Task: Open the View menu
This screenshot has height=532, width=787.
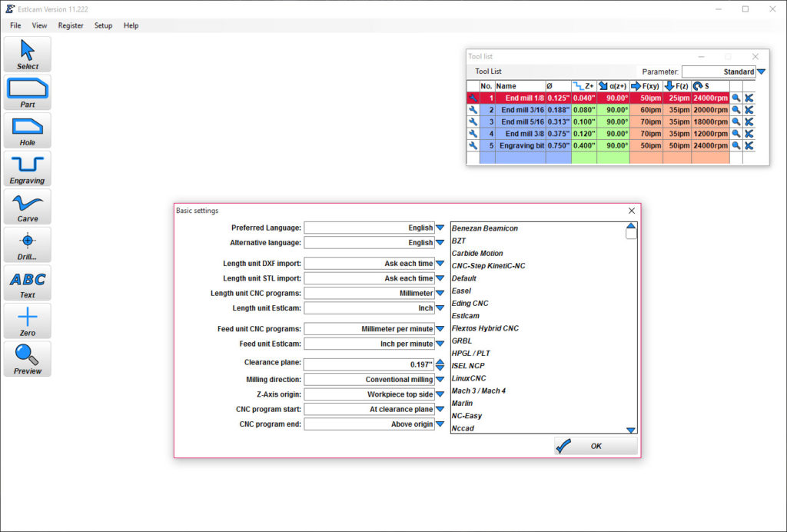Action: point(39,25)
